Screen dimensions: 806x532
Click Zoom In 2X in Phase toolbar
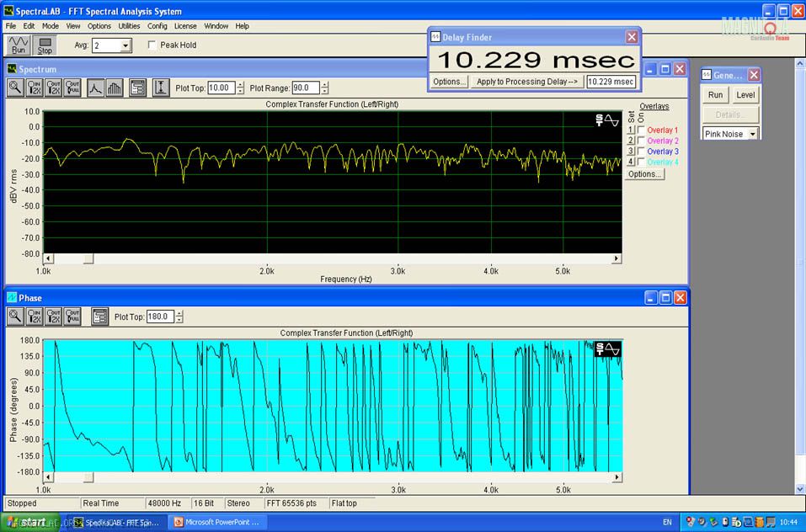tap(35, 317)
